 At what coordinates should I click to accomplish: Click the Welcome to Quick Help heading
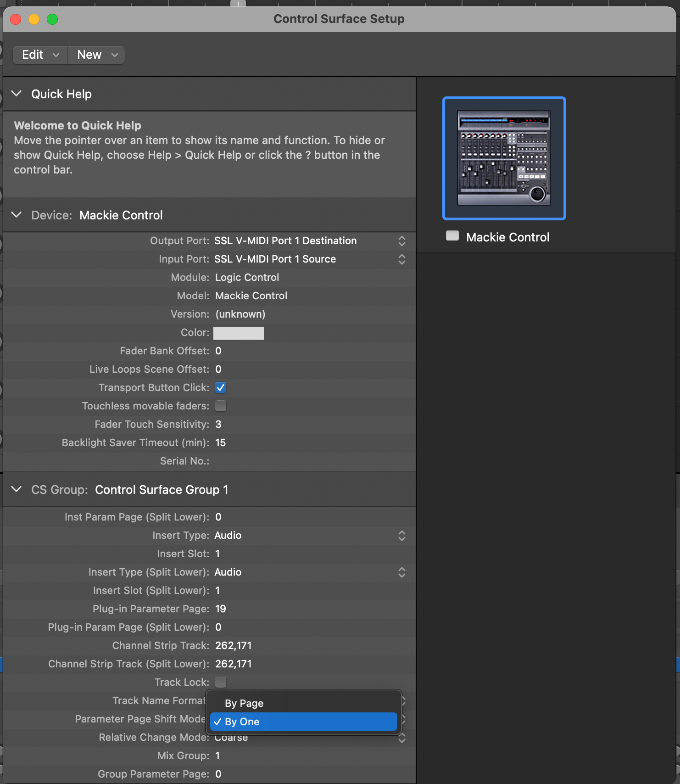[78, 125]
